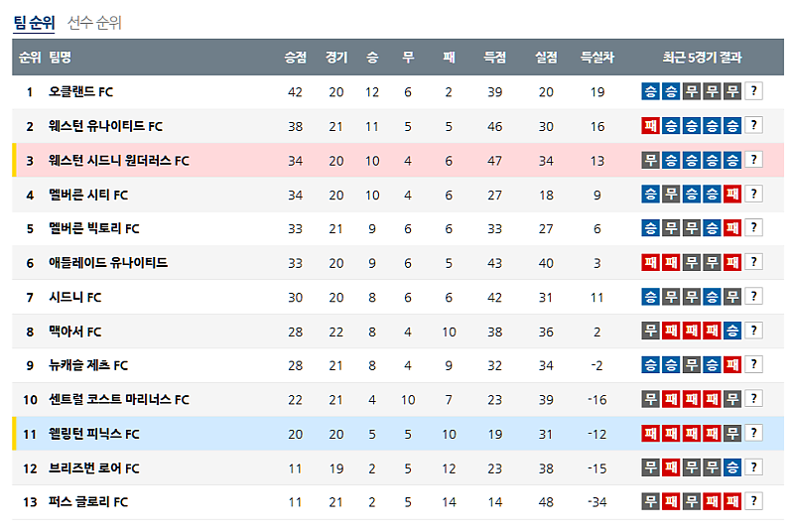Image resolution: width=794 pixels, height=532 pixels.
Task: Click the red 패 badge in 뉴캐슬 제츠 FC row
Action: pyautogui.click(x=732, y=365)
